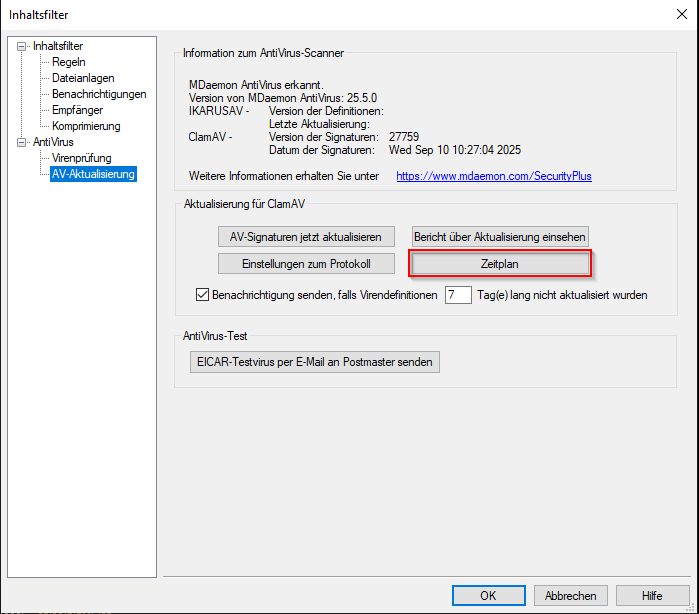The image size is (699, 614).
Task: Open the mdaemon.com/SecurityPlus link
Action: click(x=494, y=176)
